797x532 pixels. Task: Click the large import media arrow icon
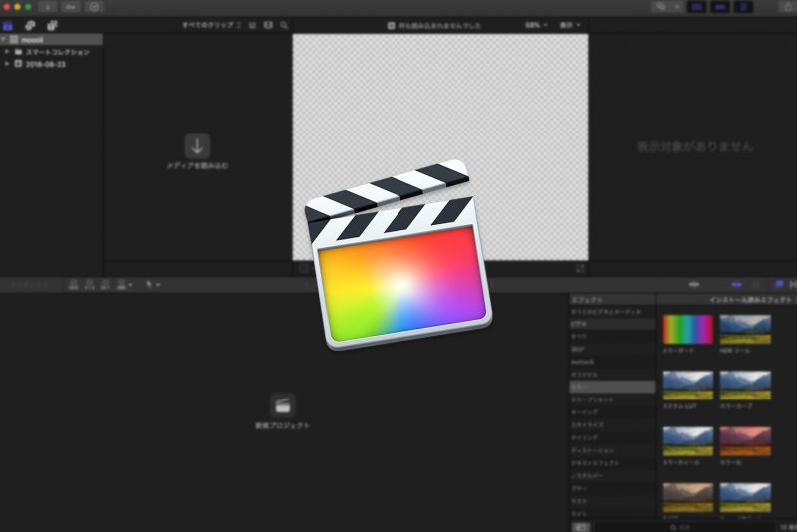tap(197, 146)
